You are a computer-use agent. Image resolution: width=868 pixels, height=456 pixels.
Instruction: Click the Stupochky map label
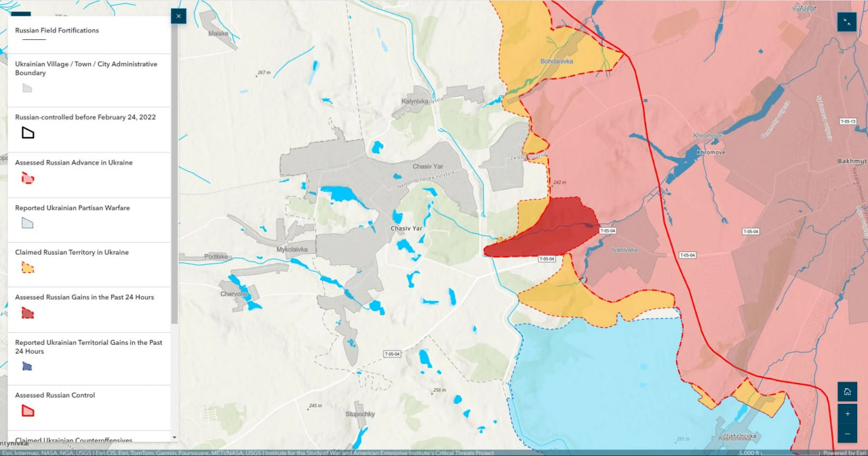click(x=360, y=414)
